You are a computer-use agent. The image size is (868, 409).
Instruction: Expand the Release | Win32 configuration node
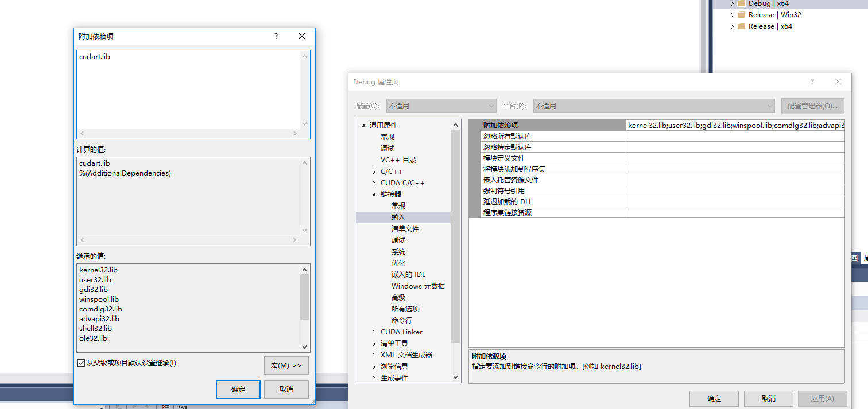[733, 14]
